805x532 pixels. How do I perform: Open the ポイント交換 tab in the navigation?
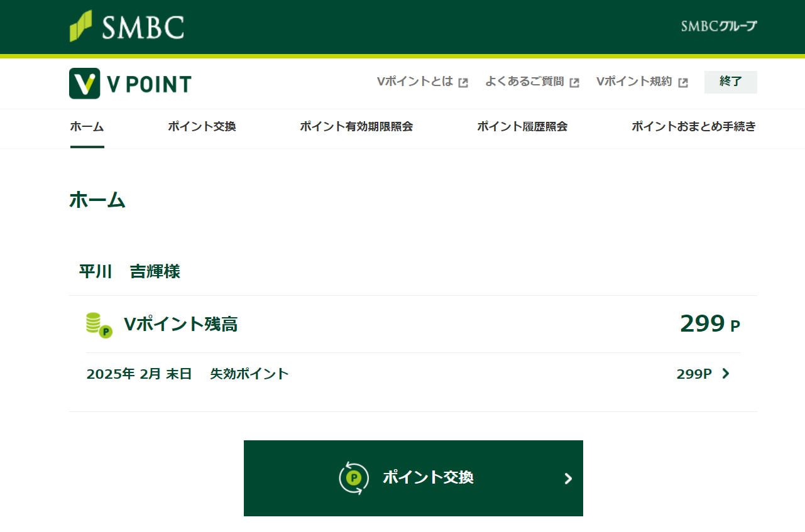(202, 127)
